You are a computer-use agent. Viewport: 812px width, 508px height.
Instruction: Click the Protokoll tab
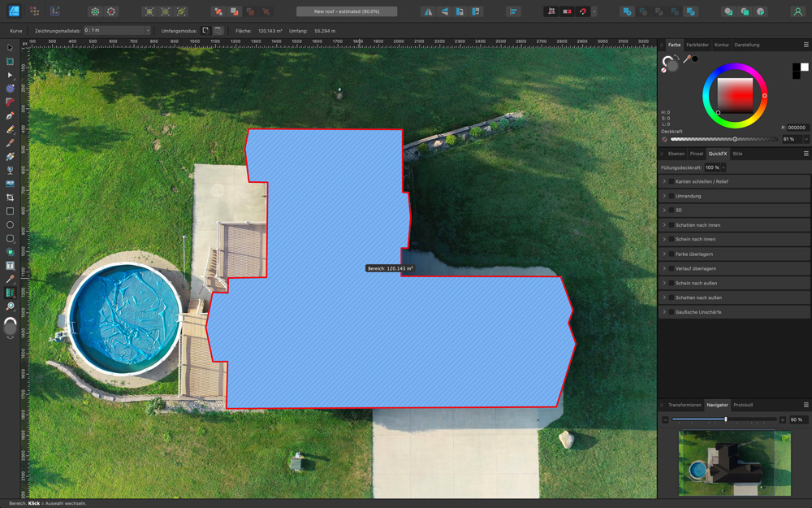(743, 405)
